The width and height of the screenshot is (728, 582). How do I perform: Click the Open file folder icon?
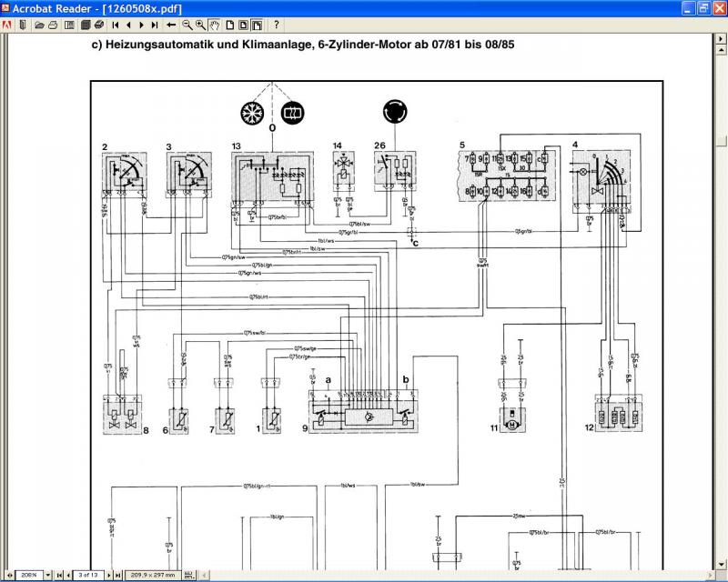(39, 25)
